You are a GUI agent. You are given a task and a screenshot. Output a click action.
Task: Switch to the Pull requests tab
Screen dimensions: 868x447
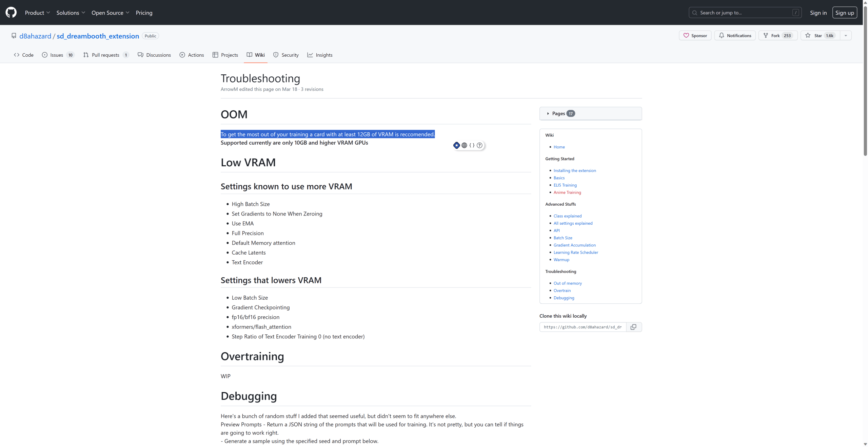coord(106,55)
